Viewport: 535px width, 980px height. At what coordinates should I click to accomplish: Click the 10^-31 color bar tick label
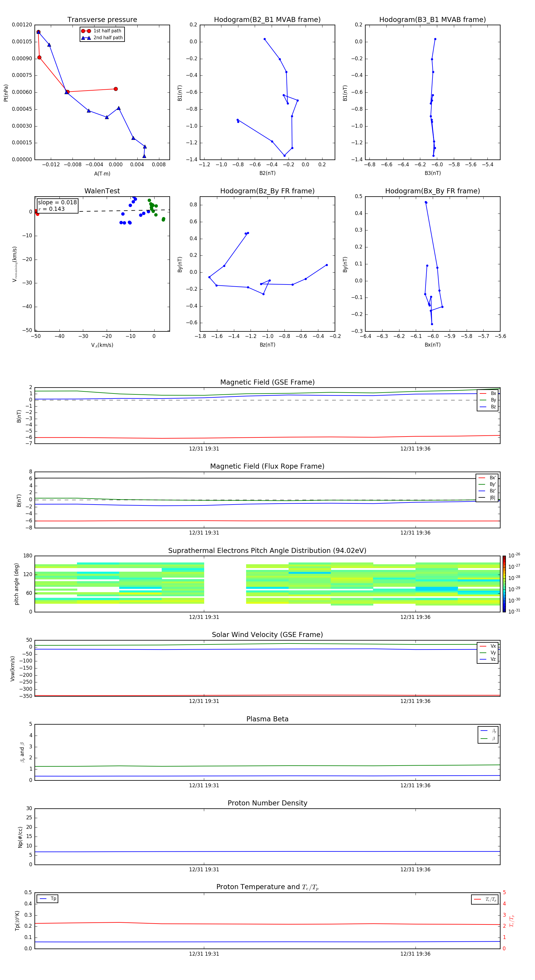click(x=514, y=611)
